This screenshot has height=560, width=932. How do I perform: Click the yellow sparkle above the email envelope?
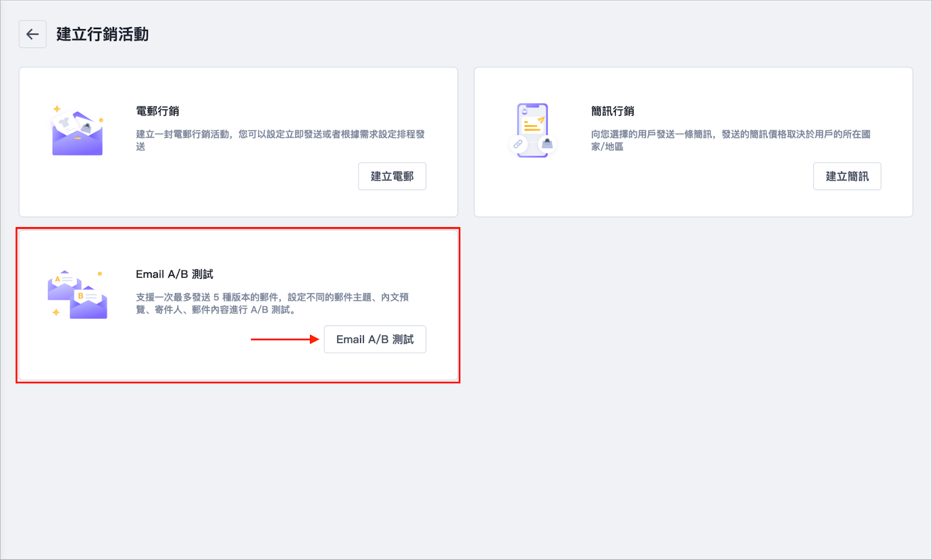tap(57, 109)
